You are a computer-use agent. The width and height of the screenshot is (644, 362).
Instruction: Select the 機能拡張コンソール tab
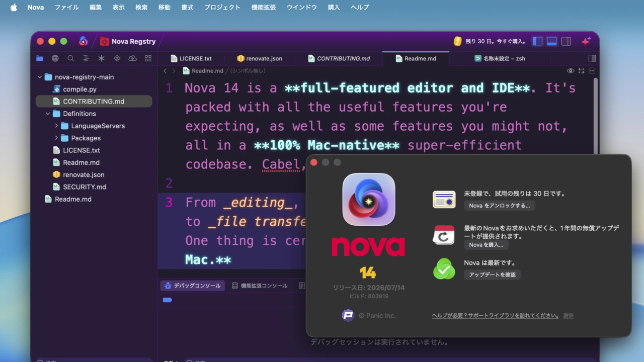coord(260,286)
